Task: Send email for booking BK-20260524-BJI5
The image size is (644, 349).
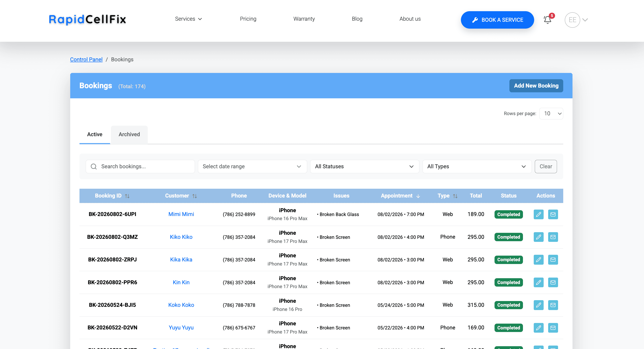Action: pos(553,305)
